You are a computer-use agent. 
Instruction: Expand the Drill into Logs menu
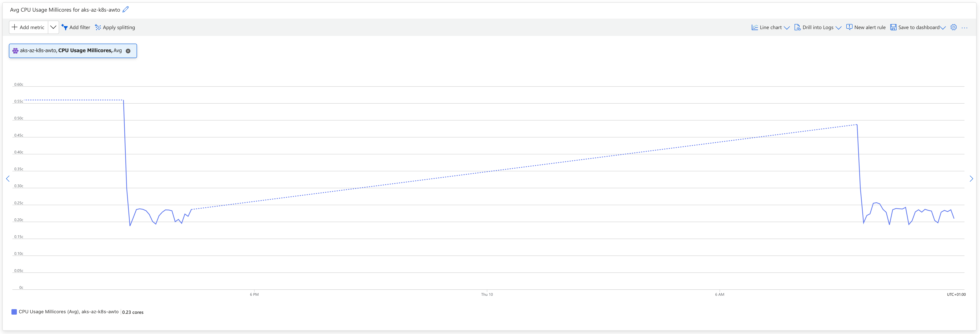818,27
